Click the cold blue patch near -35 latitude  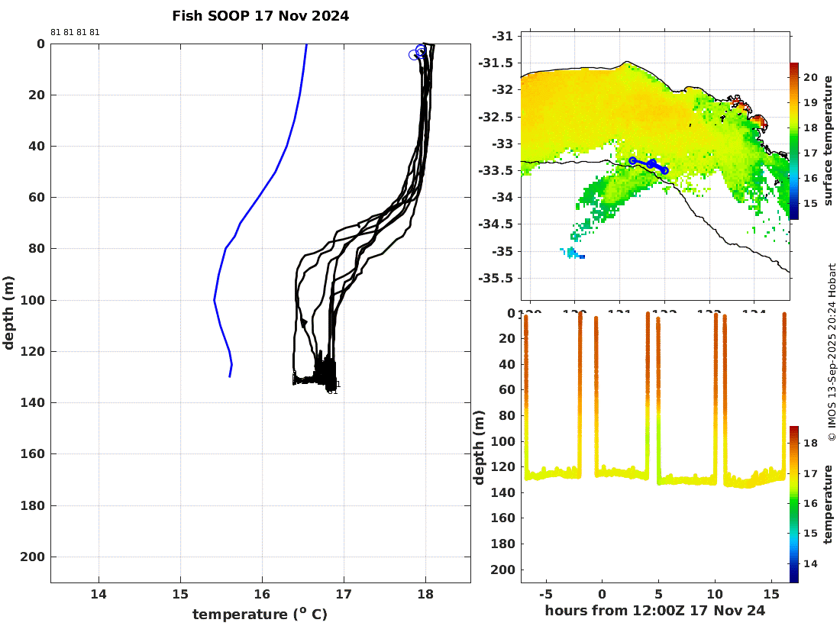point(573,253)
